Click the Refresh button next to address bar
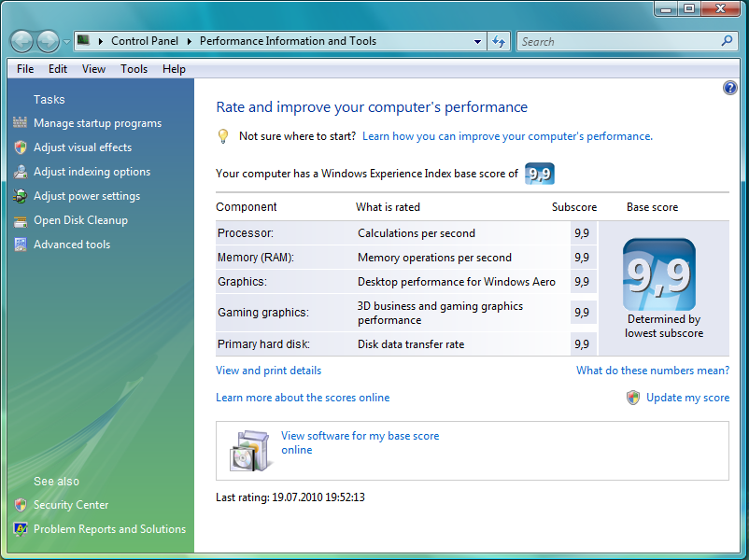 (499, 42)
